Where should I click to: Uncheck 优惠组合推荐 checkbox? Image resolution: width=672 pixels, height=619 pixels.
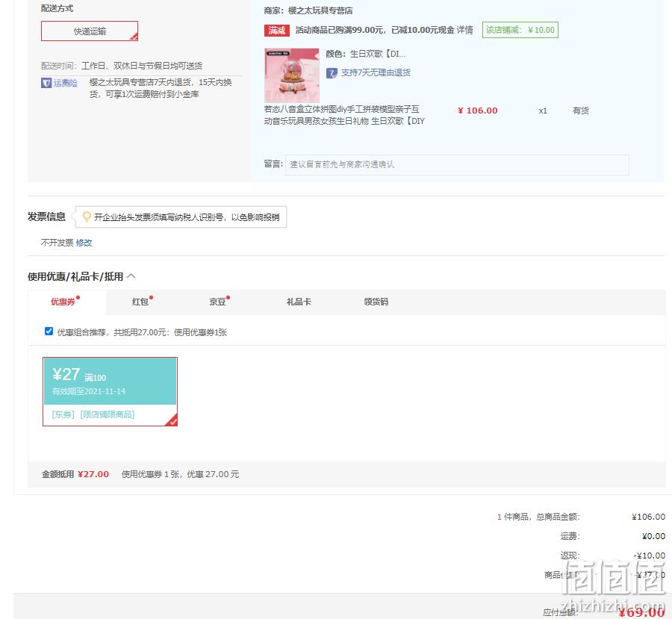49,332
